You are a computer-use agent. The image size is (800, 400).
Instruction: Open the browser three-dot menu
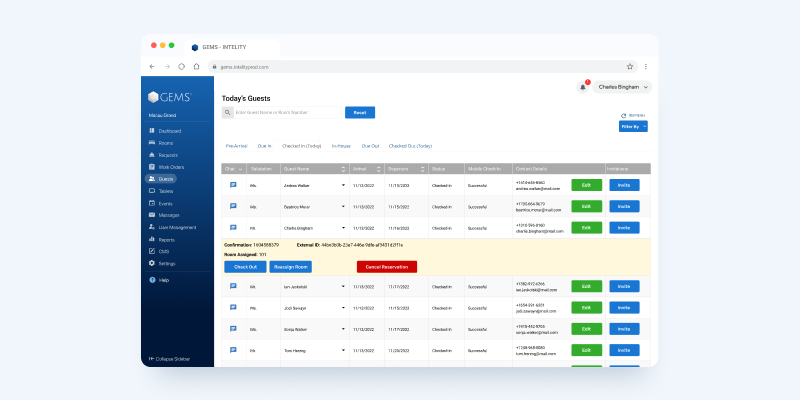point(646,67)
